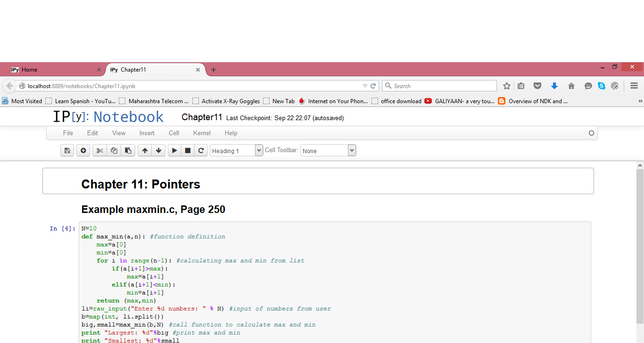Cut the selected cell with the scissors icon
The width and height of the screenshot is (644, 343).
click(x=99, y=151)
